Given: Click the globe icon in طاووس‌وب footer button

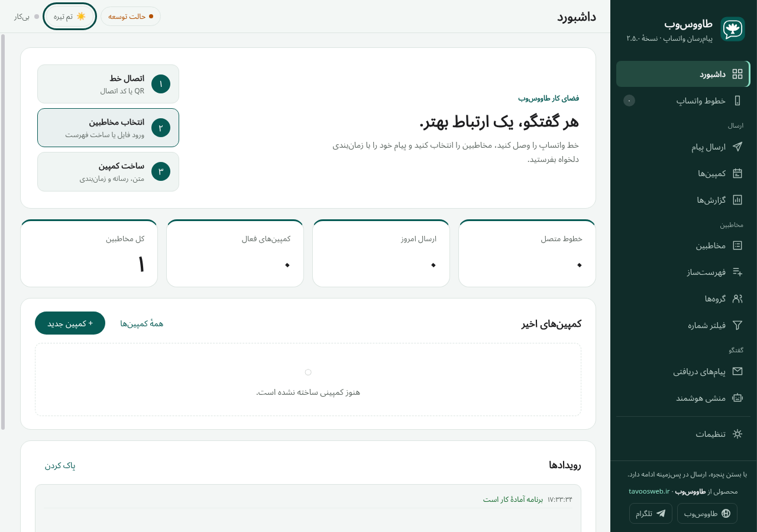Looking at the screenshot, I should pyautogui.click(x=726, y=514).
